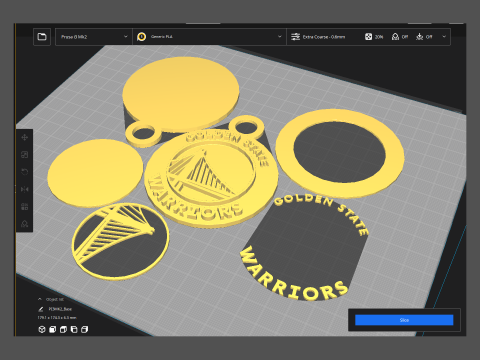
Task: Click the blue Slice button
Action: (x=404, y=320)
